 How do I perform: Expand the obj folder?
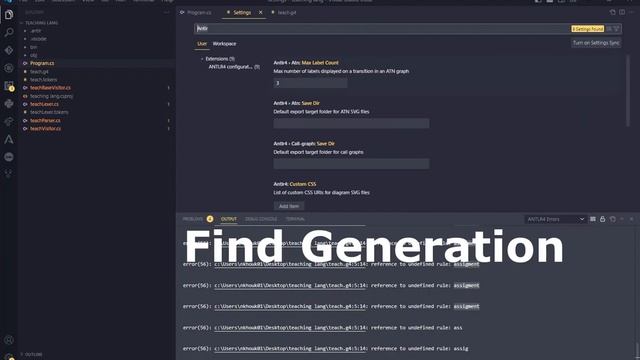click(33, 55)
